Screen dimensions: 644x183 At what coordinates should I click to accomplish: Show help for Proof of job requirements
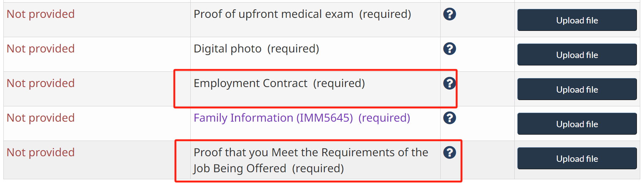click(449, 152)
